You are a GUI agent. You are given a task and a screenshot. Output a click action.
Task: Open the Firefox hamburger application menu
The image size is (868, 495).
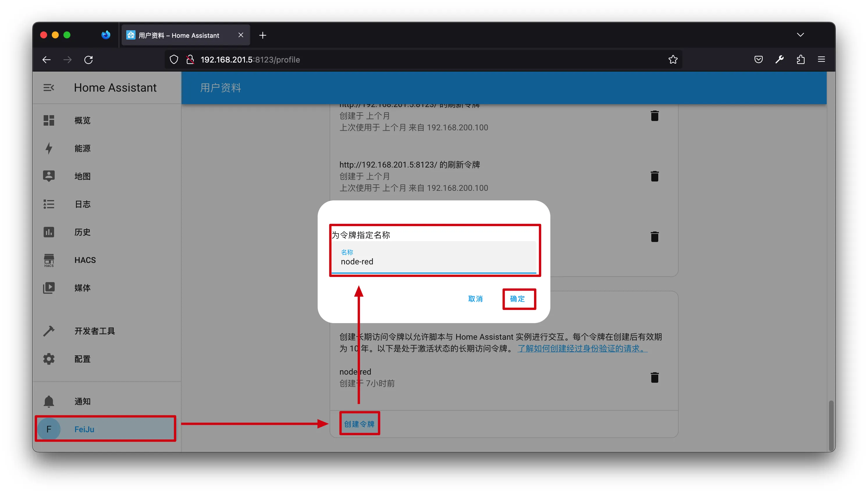point(821,60)
